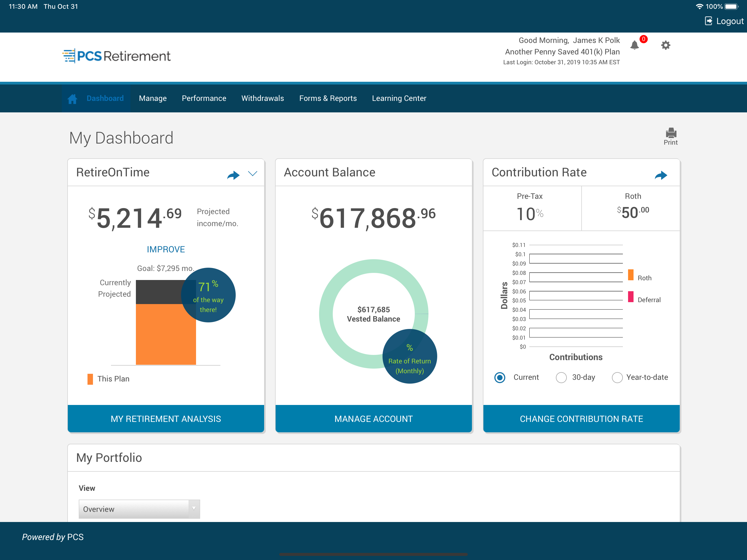747x560 pixels.
Task: Select the Current radio button
Action: click(x=500, y=377)
